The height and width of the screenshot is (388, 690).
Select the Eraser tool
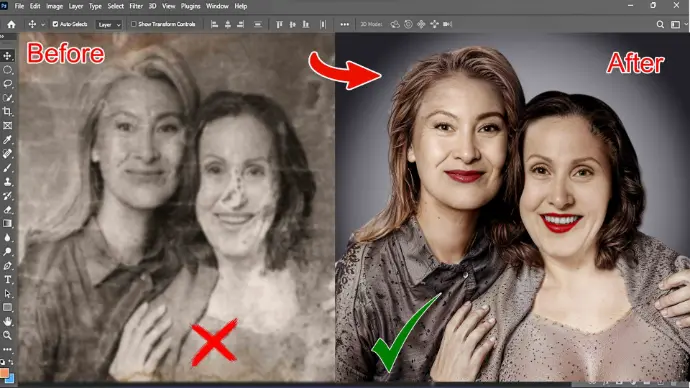pos(7,210)
